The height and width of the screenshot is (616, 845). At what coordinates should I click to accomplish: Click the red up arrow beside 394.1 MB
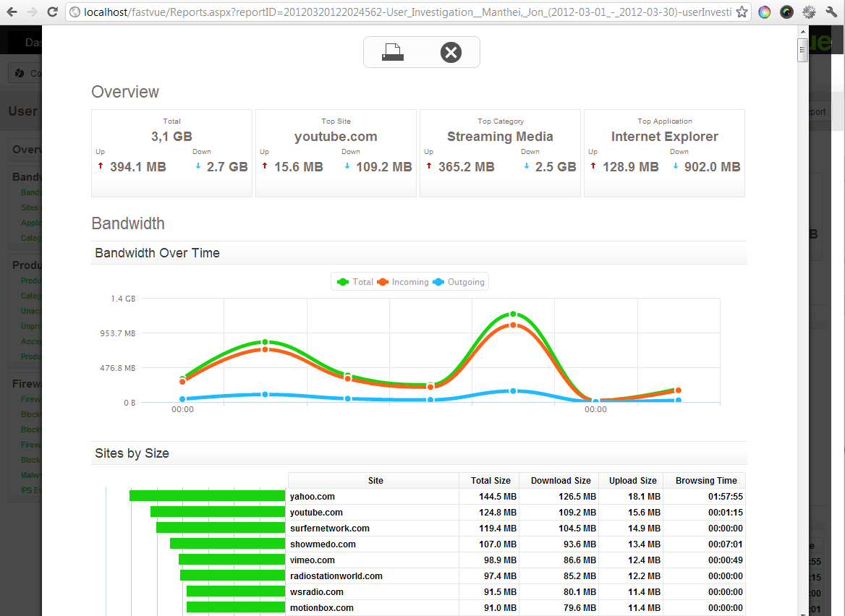coord(101,166)
